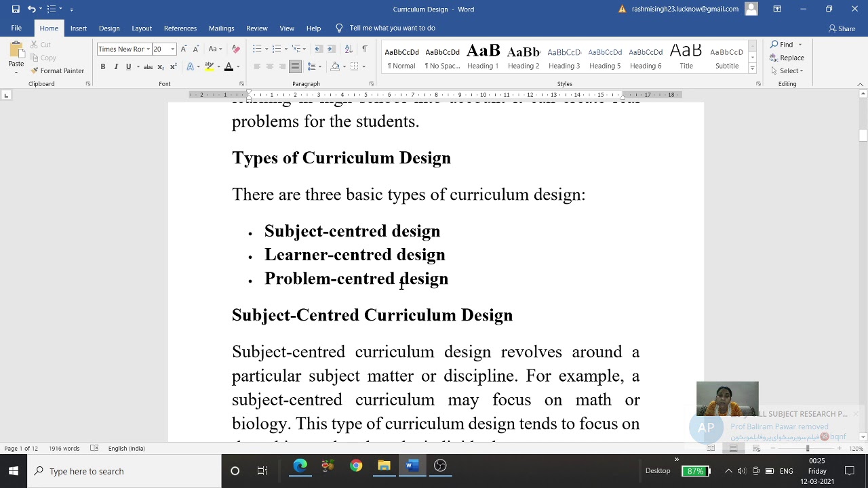868x488 pixels.
Task: Apply the yellow text highlight color
Action: 210,66
